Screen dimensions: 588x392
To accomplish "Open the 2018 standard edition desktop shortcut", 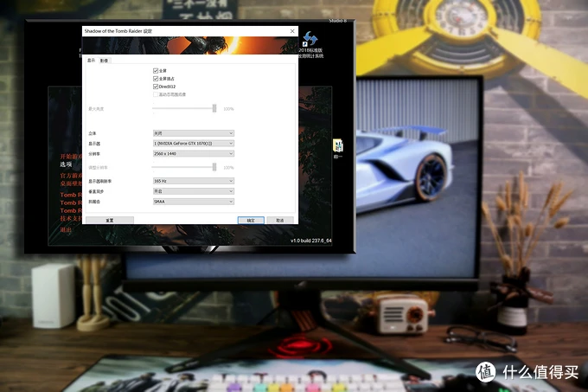I will point(311,44).
